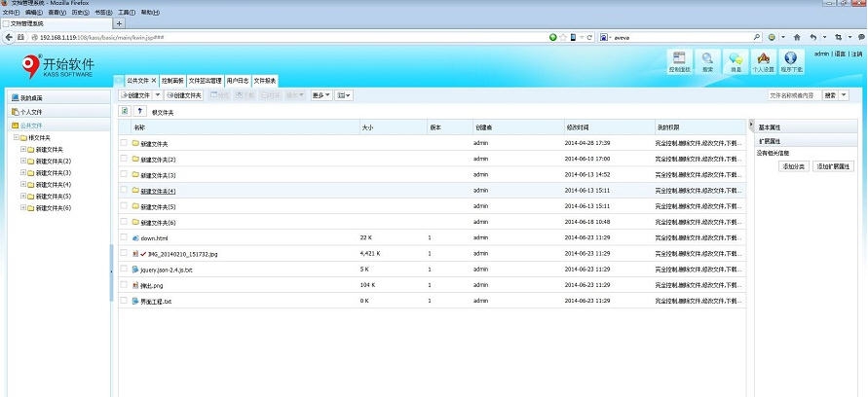This screenshot has width=868, height=397.
Task: Check the box for 新建文件夹(3) row
Action: point(124,175)
